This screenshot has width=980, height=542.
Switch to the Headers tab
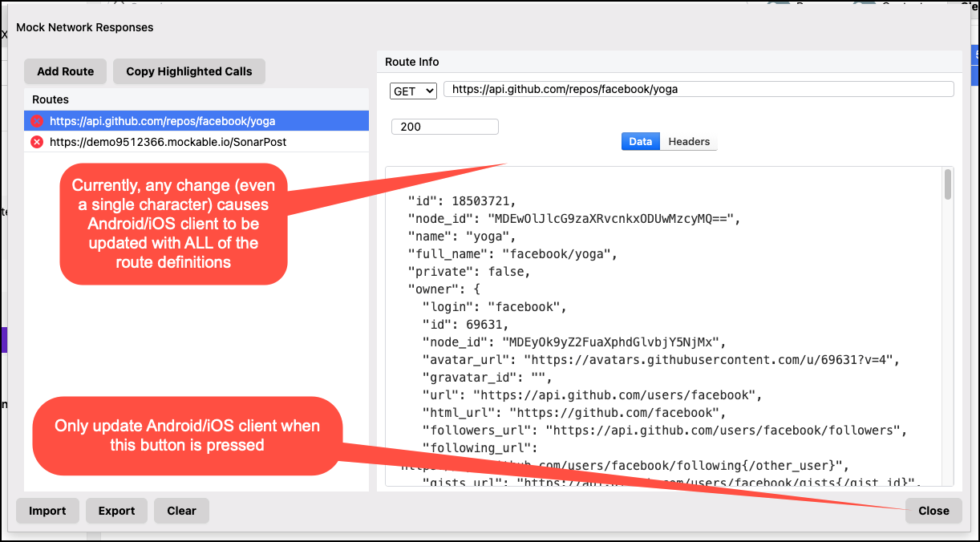point(689,141)
